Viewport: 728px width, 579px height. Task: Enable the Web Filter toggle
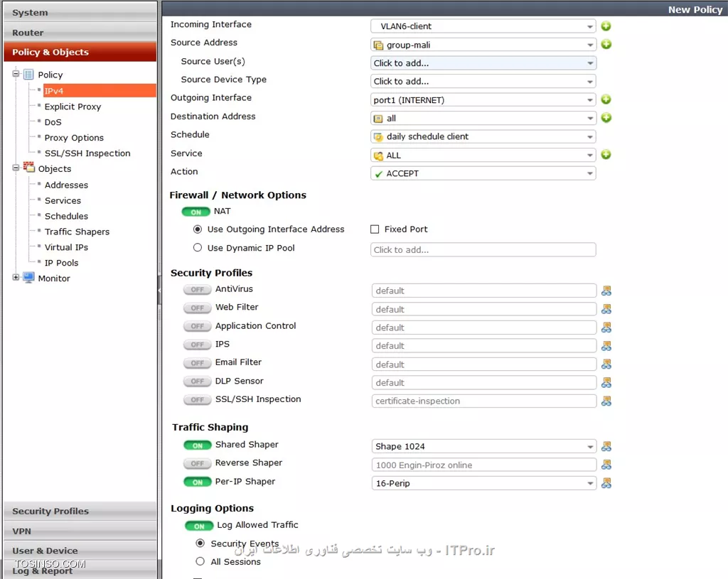pyautogui.click(x=198, y=308)
